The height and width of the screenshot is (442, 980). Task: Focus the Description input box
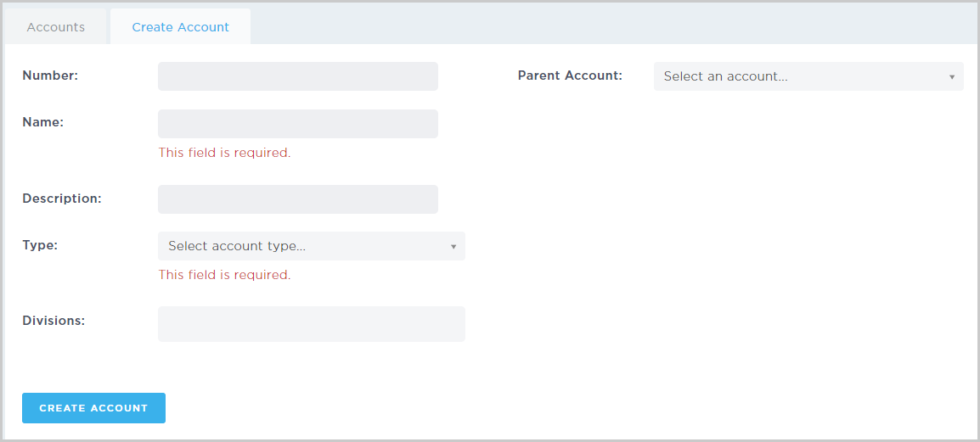pos(297,199)
